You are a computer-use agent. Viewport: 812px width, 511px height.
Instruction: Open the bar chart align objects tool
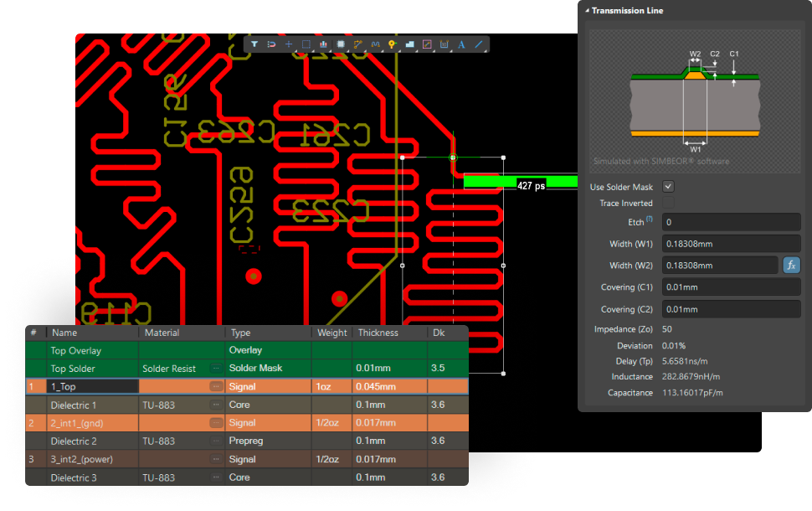[x=323, y=44]
